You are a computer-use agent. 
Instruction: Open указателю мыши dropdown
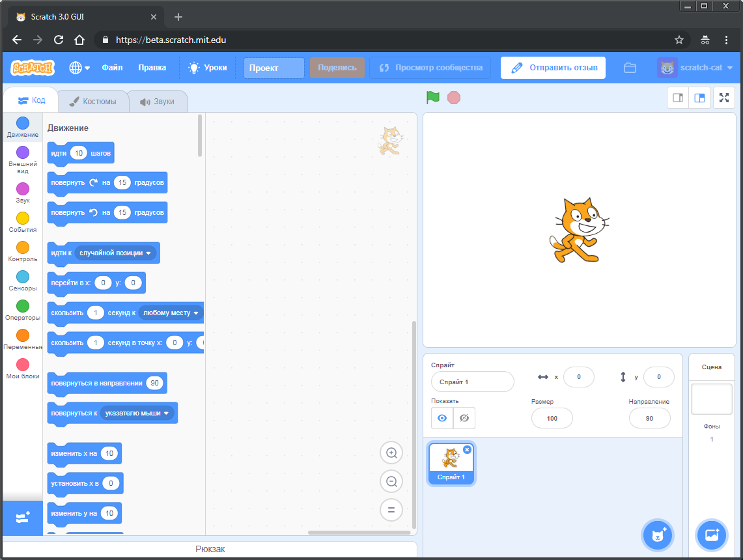(x=137, y=413)
